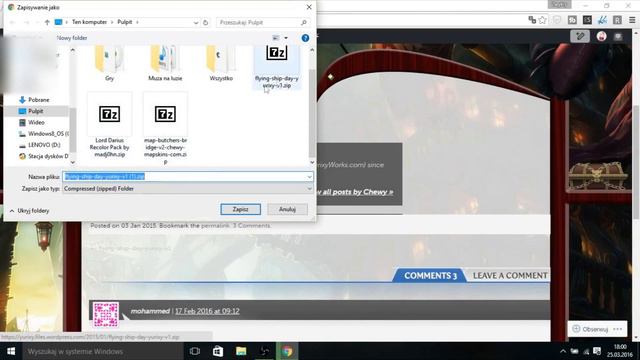The width and height of the screenshot is (640, 360).
Task: Click the permalink link in post footer
Action: click(x=215, y=225)
